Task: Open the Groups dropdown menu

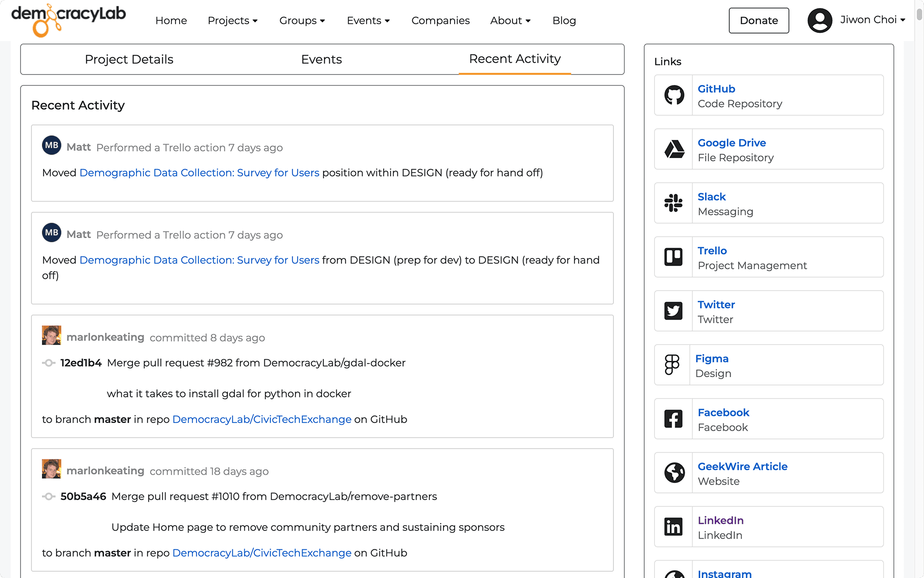Action: [302, 21]
